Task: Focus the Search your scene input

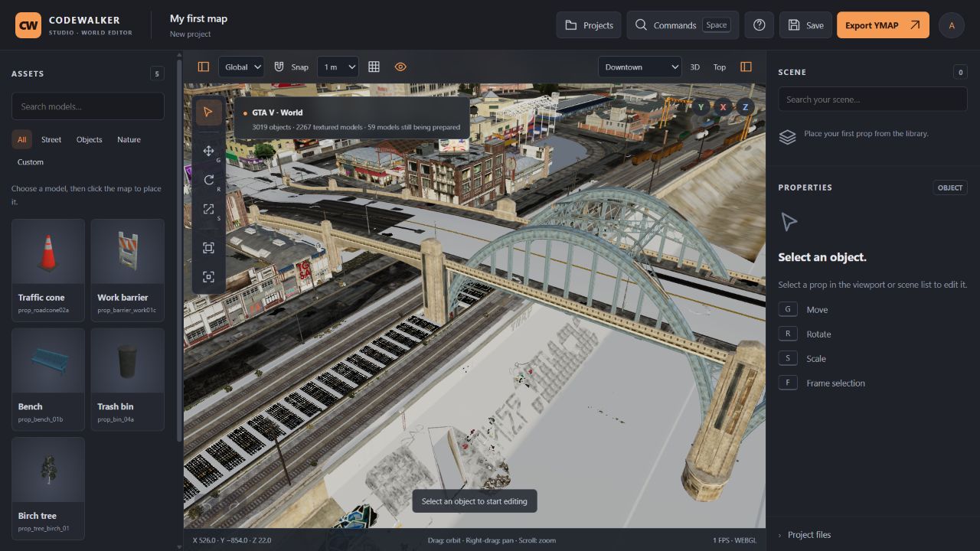Action: point(873,99)
